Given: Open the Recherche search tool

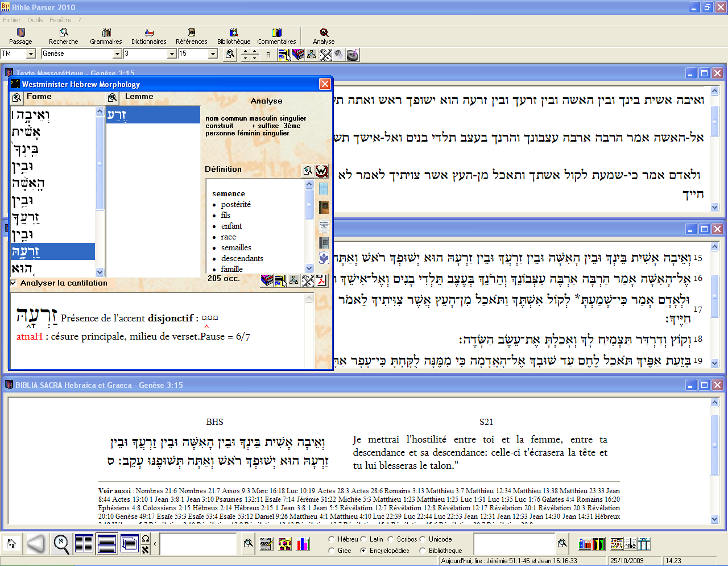Looking at the screenshot, I should pyautogui.click(x=64, y=36).
